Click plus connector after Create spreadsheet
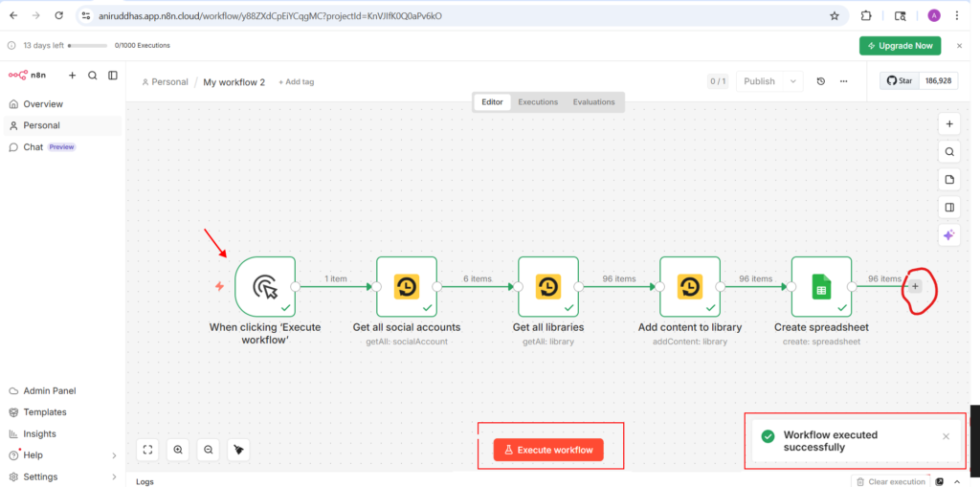 (915, 286)
